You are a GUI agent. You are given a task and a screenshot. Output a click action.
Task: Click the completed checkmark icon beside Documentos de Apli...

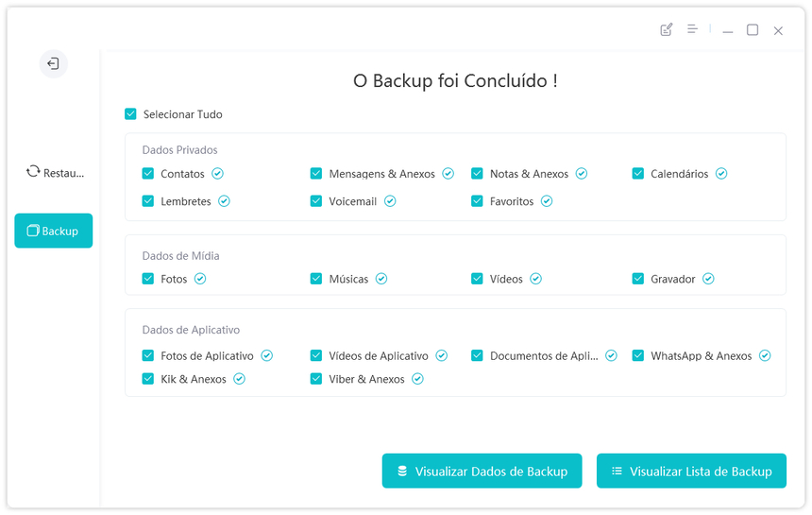click(x=611, y=355)
